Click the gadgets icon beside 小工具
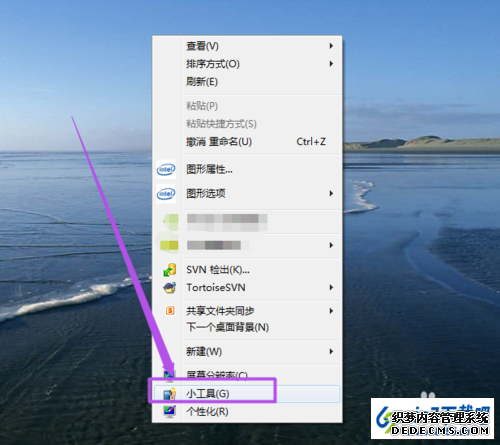The width and height of the screenshot is (500, 445). pos(169,394)
